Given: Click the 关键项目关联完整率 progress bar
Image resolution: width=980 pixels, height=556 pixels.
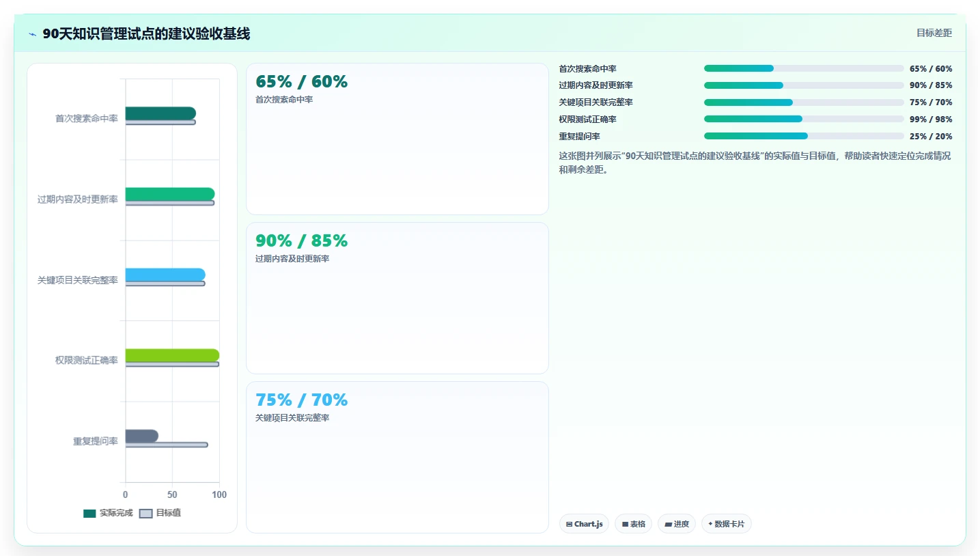Looking at the screenshot, I should click(x=804, y=102).
